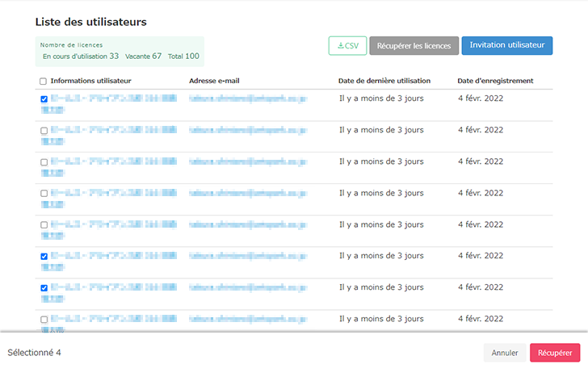Toggle the select-all checkbox in the header
The width and height of the screenshot is (588, 381).
[44, 82]
